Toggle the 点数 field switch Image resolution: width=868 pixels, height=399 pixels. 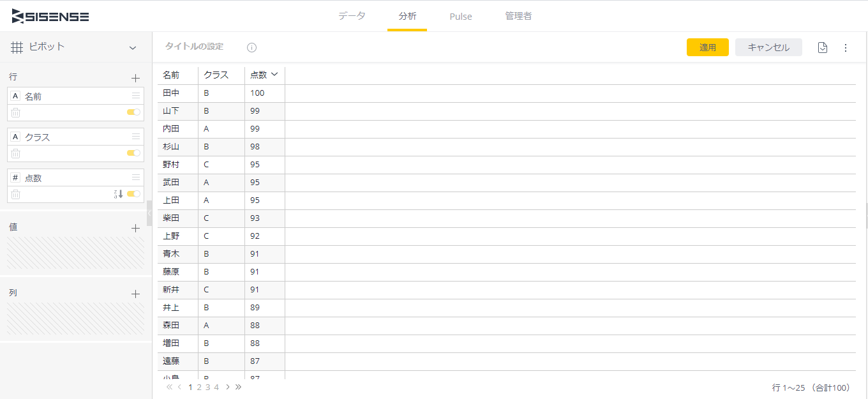click(133, 194)
